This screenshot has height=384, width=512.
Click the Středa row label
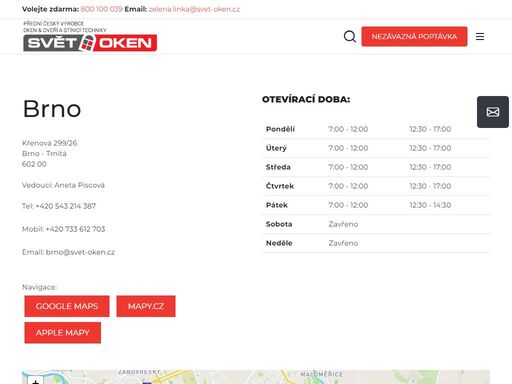[x=278, y=167]
